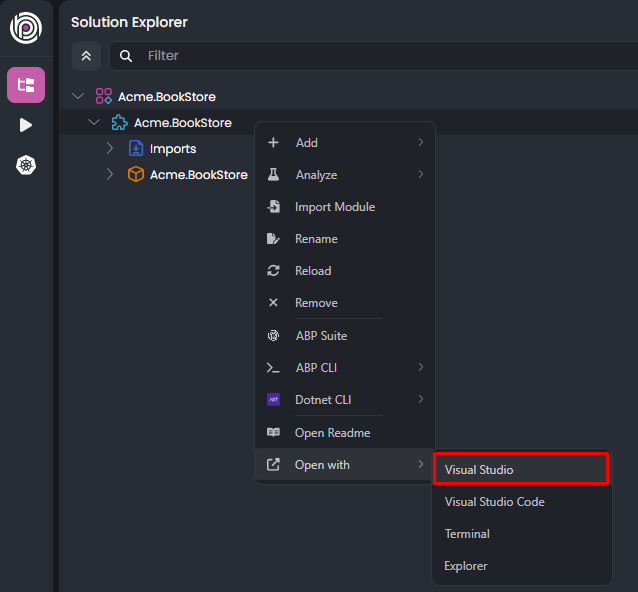Click the X icon next to Remove
Viewport: 638px width, 592px height.
[273, 302]
